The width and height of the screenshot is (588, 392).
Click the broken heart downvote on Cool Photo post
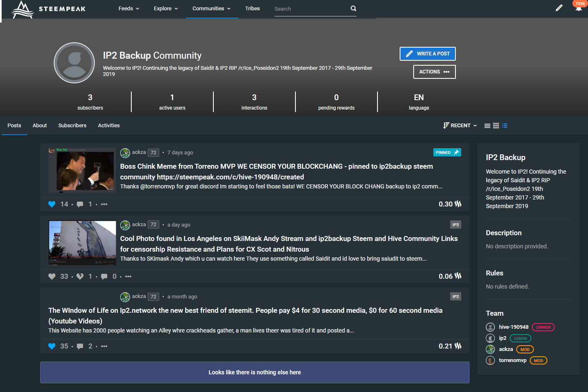(80, 276)
